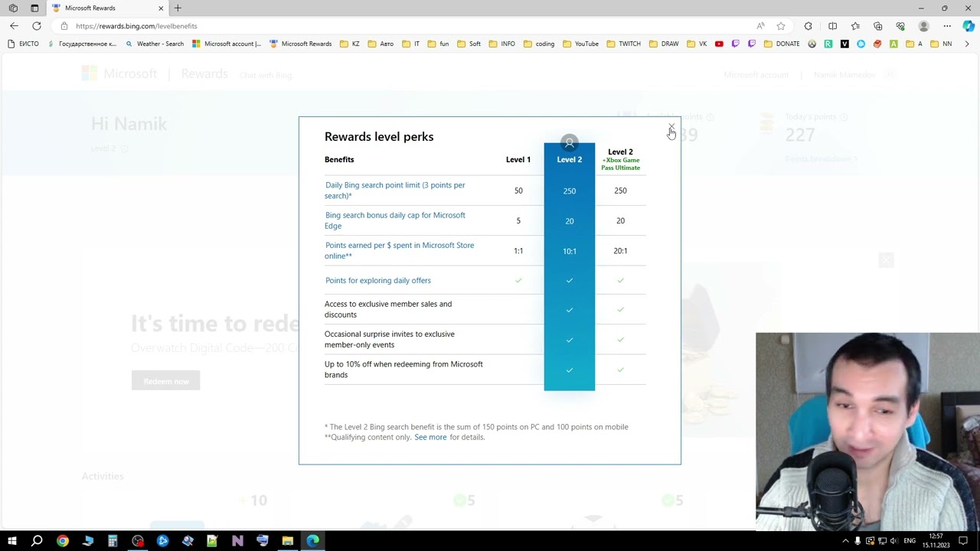Open the ЕИСТО bookmark
This screenshot has height=551, width=980.
click(x=23, y=44)
